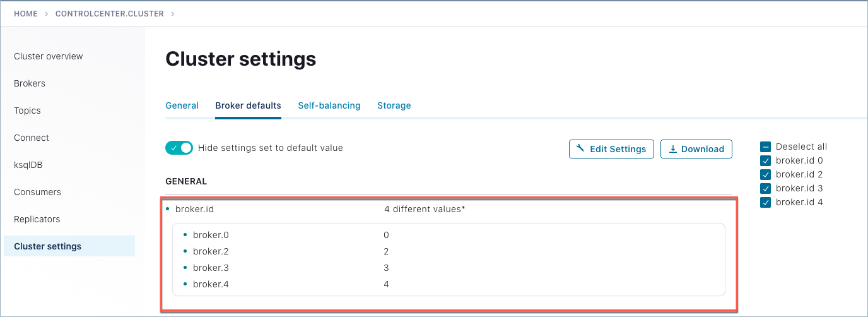Toggle Hide settings set to default value

tap(179, 148)
